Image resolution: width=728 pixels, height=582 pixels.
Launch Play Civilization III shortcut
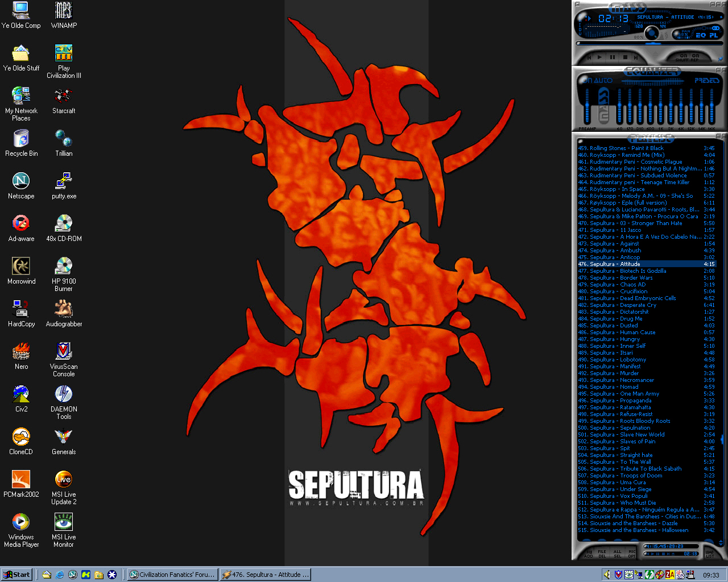(x=64, y=61)
